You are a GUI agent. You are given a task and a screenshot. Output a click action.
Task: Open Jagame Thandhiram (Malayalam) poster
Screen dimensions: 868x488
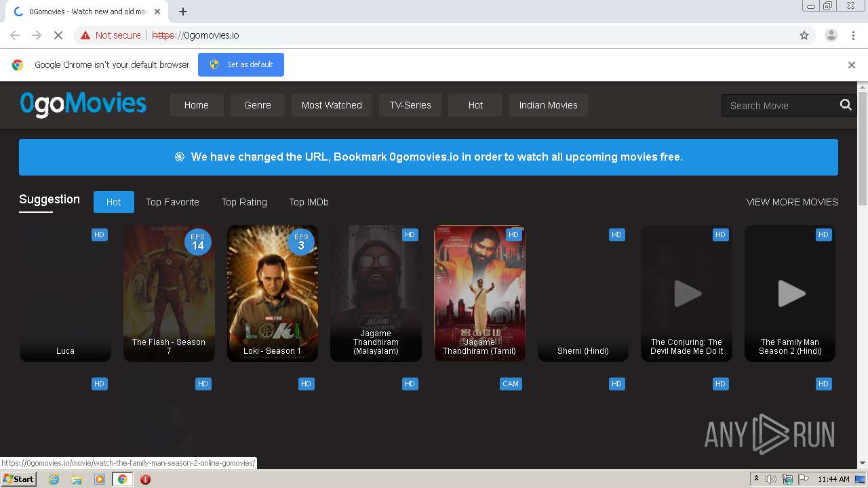(x=376, y=293)
